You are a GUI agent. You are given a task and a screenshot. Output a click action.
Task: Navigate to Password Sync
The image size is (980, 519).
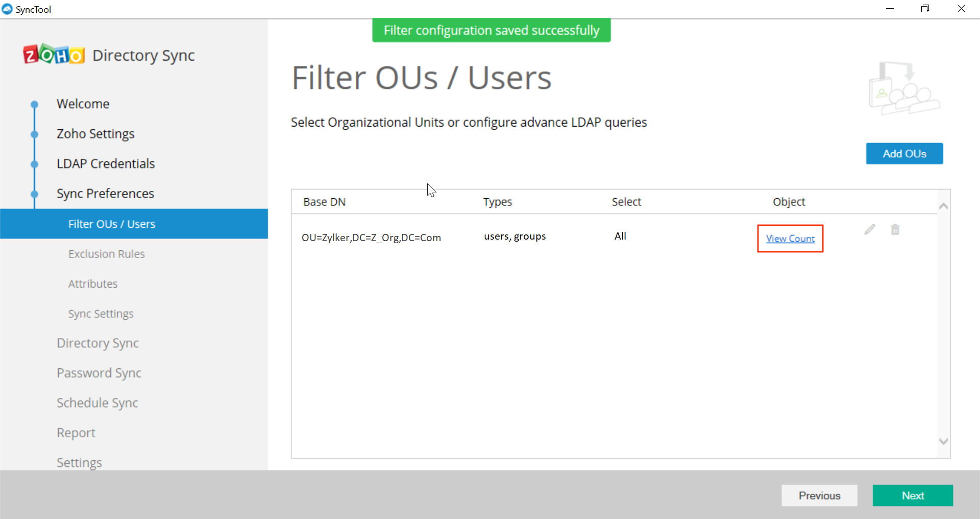click(99, 372)
